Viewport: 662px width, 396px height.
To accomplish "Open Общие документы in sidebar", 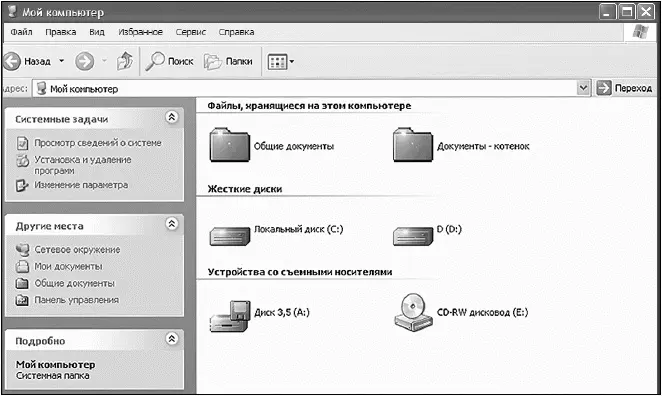I will [74, 283].
